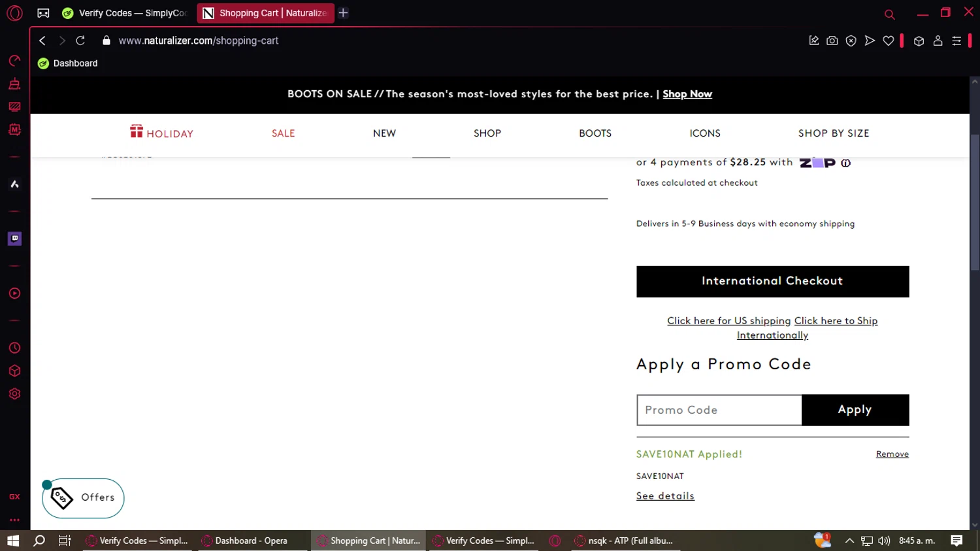The height and width of the screenshot is (551, 980).
Task: Bookmark page with the heart icon
Action: pyautogui.click(x=889, y=41)
